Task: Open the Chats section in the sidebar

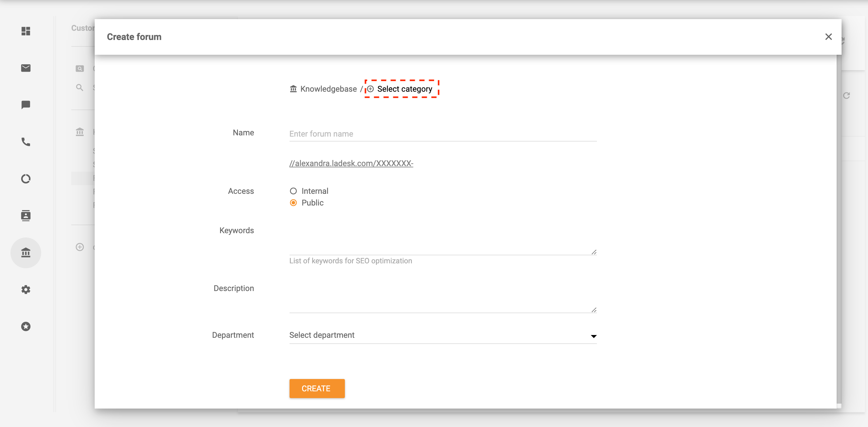Action: (26, 105)
